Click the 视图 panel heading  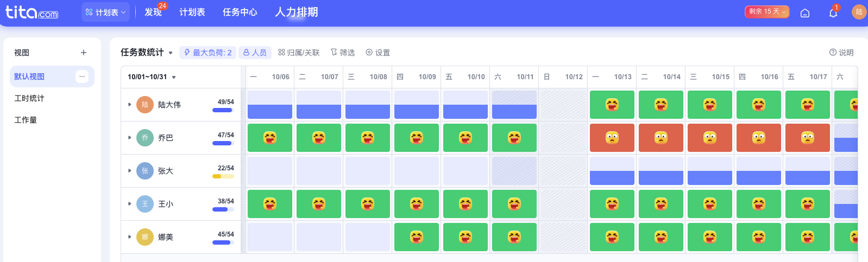[22, 53]
